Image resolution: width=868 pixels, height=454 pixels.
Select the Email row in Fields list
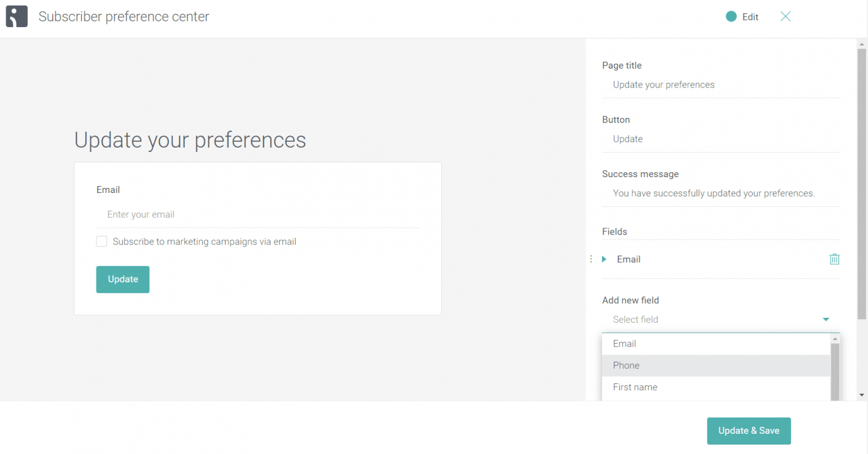click(x=721, y=259)
